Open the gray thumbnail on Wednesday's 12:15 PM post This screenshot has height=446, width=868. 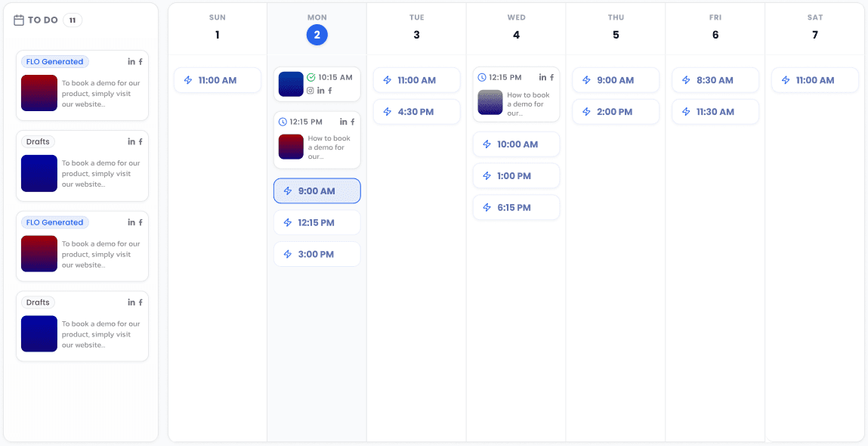tap(490, 103)
